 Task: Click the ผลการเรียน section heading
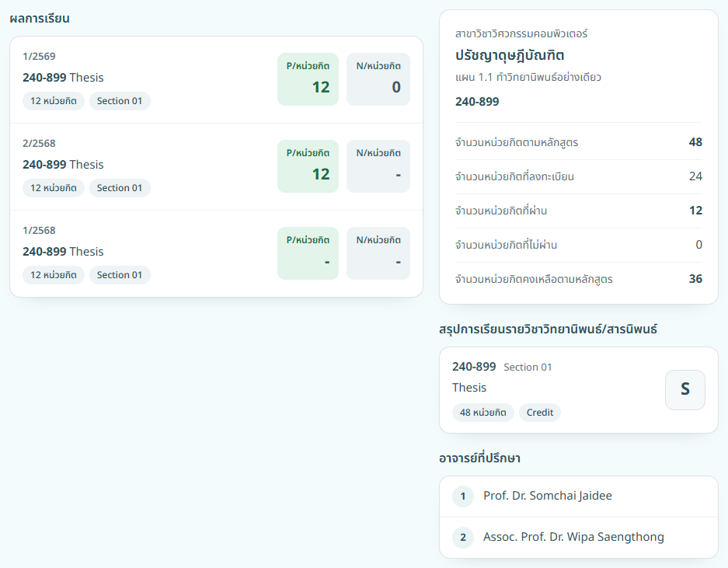(x=40, y=19)
